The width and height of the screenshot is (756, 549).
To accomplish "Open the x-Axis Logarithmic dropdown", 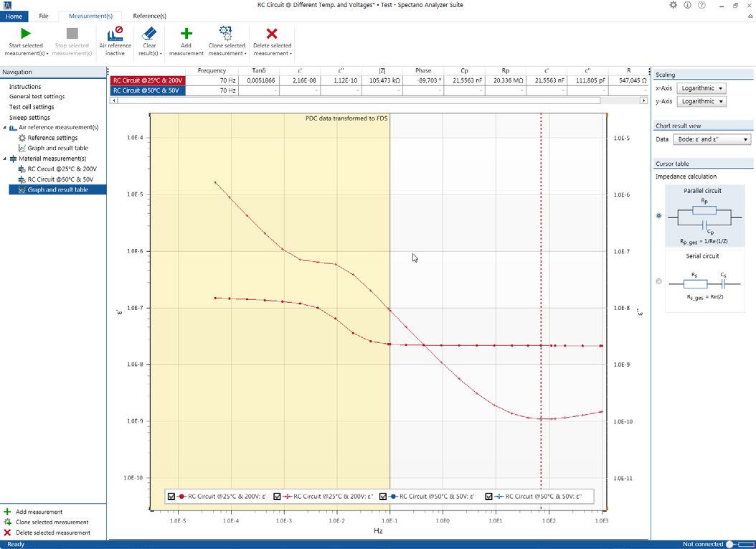I will (701, 88).
